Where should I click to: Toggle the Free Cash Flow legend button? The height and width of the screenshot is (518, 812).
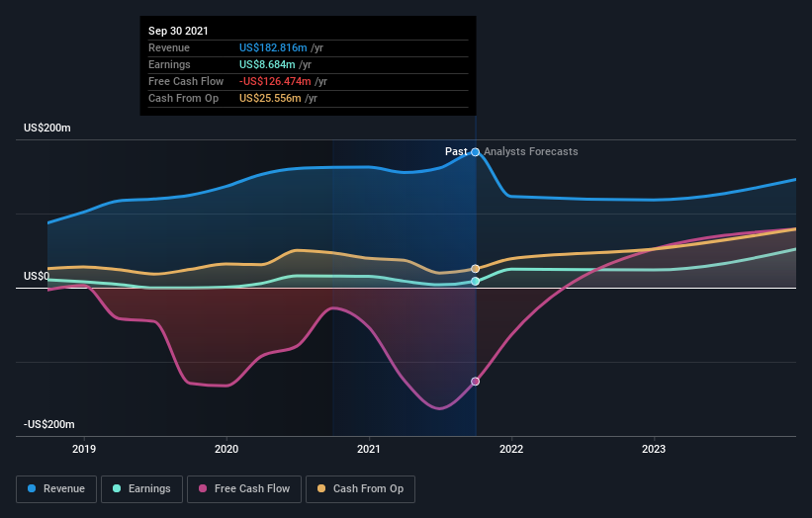[244, 489]
